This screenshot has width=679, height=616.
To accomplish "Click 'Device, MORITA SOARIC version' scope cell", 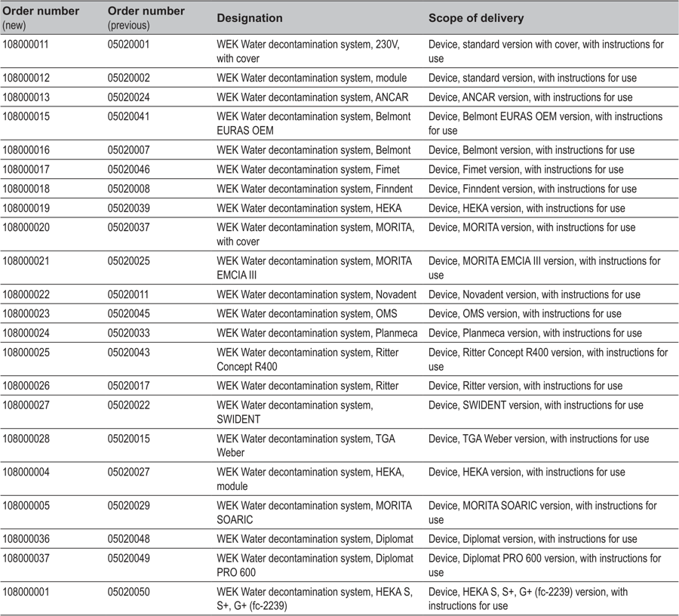I will (x=542, y=513).
